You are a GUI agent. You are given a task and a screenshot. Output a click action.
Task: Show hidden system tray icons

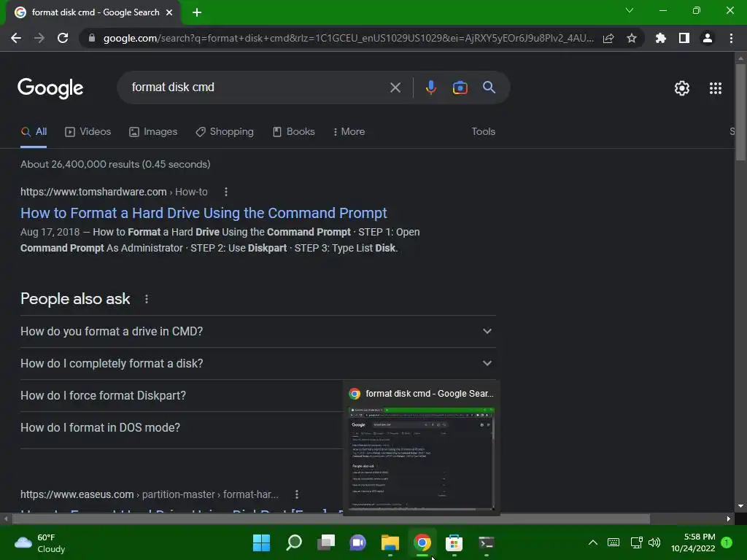tap(592, 542)
